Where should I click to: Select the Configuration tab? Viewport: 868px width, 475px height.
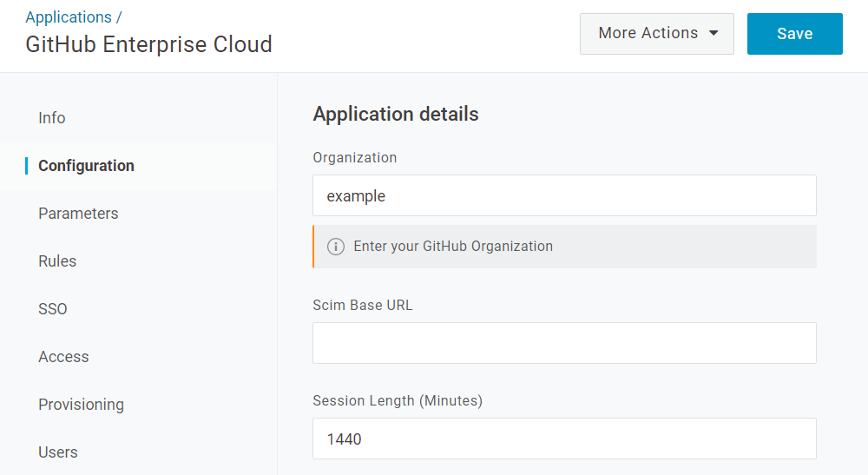click(x=86, y=166)
